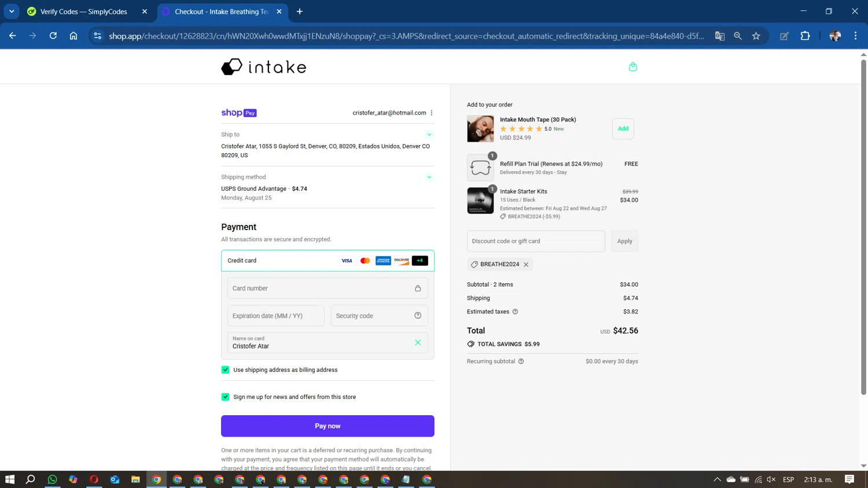The width and height of the screenshot is (868, 488).
Task: Bookmark this page with star icon
Action: 756,36
